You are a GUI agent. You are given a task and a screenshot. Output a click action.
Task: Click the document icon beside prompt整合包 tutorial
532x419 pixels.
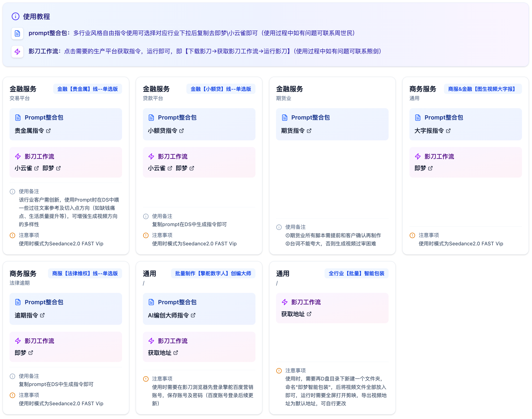click(x=17, y=34)
